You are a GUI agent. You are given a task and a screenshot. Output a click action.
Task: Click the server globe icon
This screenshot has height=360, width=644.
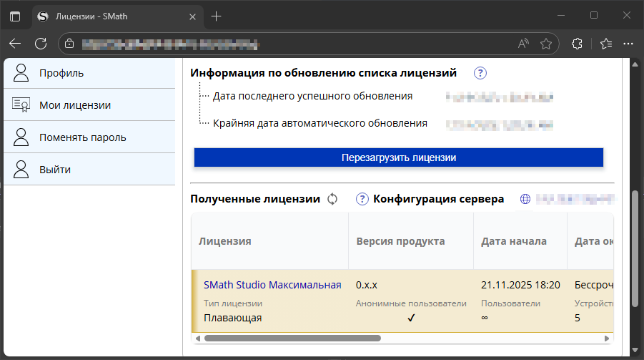[525, 199]
